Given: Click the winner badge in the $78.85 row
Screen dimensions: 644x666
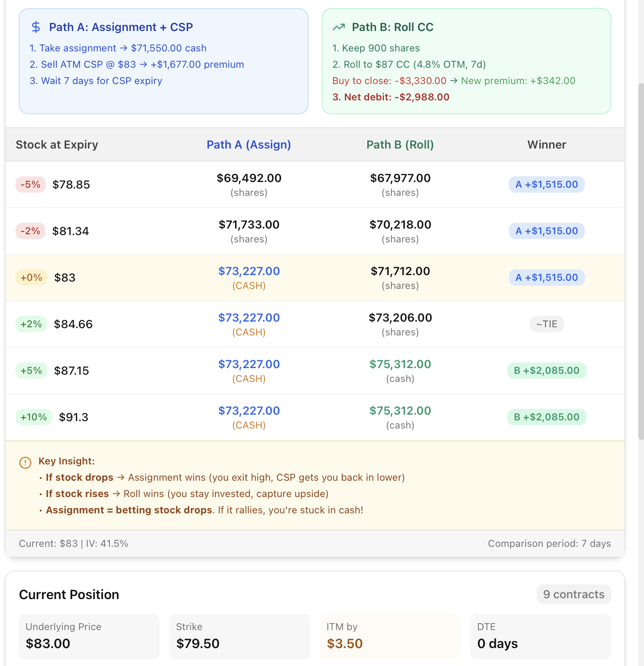Looking at the screenshot, I should pos(547,184).
